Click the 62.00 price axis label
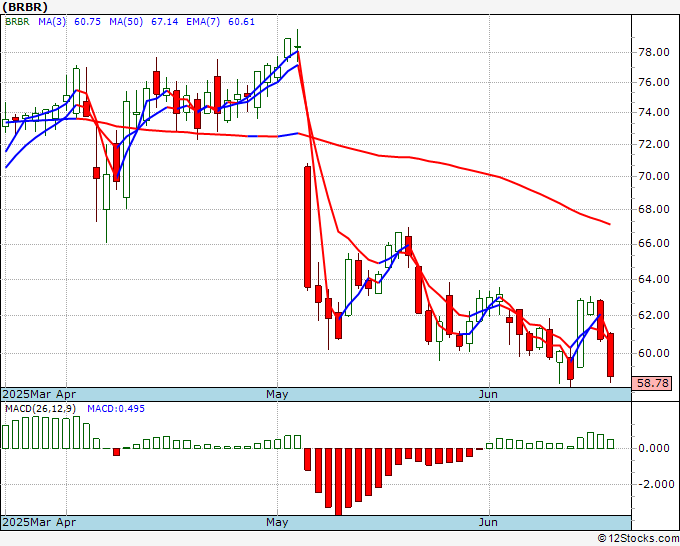This screenshot has width=680, height=546. (x=654, y=315)
